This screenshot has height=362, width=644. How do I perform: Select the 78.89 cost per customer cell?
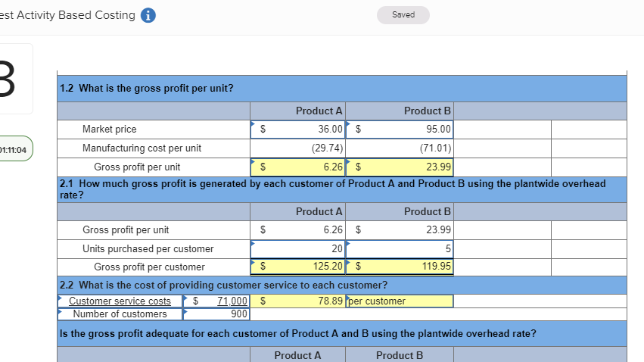(297, 301)
